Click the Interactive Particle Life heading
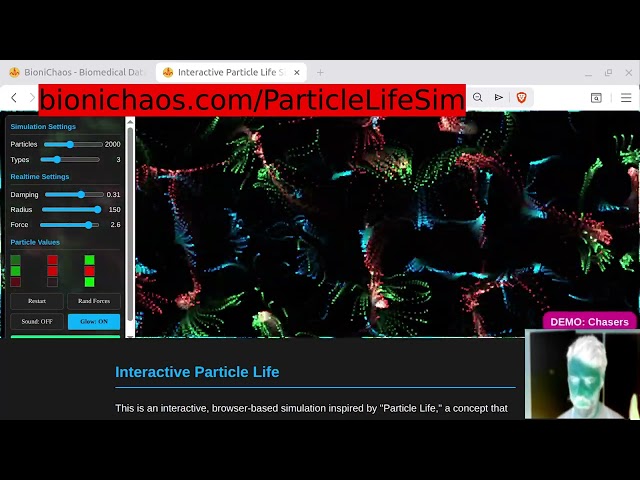The width and height of the screenshot is (640, 480). (197, 372)
